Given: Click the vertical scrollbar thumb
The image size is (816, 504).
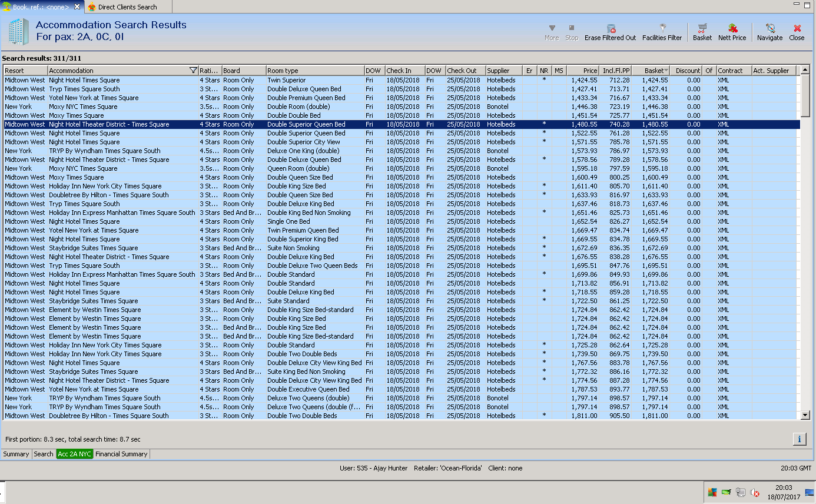Looking at the screenshot, I should click(x=805, y=96).
